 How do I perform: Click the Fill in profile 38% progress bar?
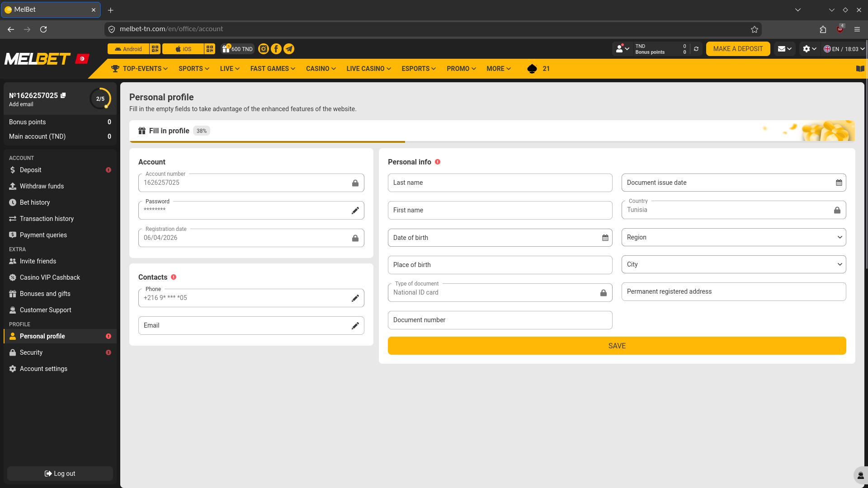[x=492, y=131]
